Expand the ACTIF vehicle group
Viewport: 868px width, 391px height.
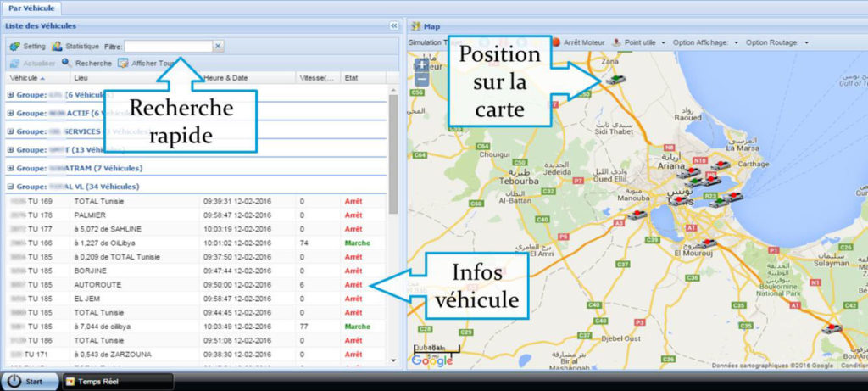pyautogui.click(x=10, y=113)
